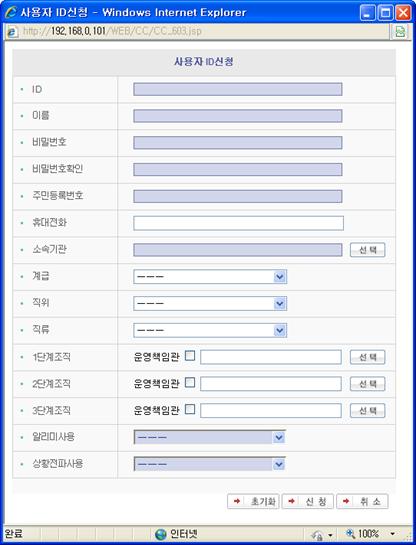The image size is (416, 545).
Task: Click the Internet Explorer page icon in address bar
Action: 12,32
